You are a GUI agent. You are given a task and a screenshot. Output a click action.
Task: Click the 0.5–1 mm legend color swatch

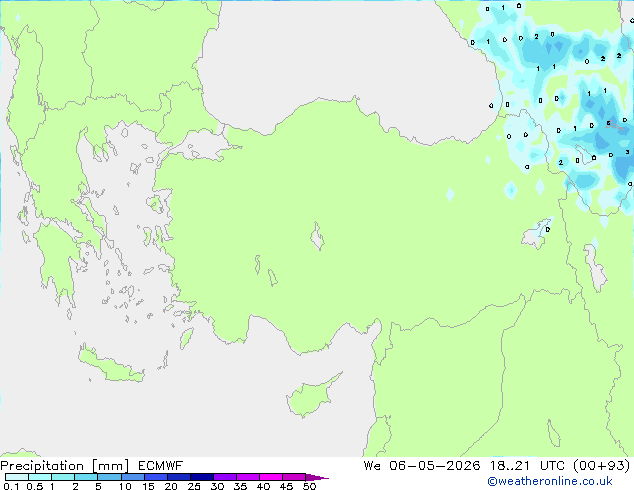coord(40,477)
